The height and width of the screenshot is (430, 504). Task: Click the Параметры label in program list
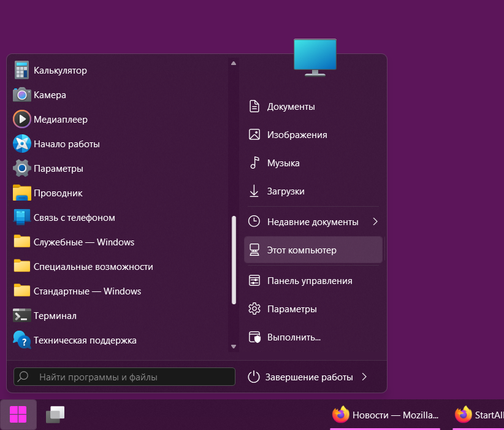[x=58, y=169]
